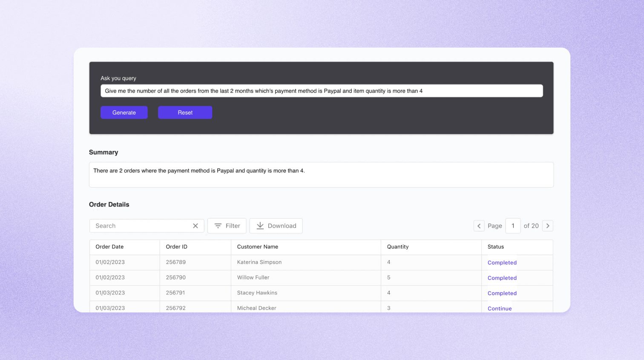Click the Summary result text box
644x360 pixels.
321,175
